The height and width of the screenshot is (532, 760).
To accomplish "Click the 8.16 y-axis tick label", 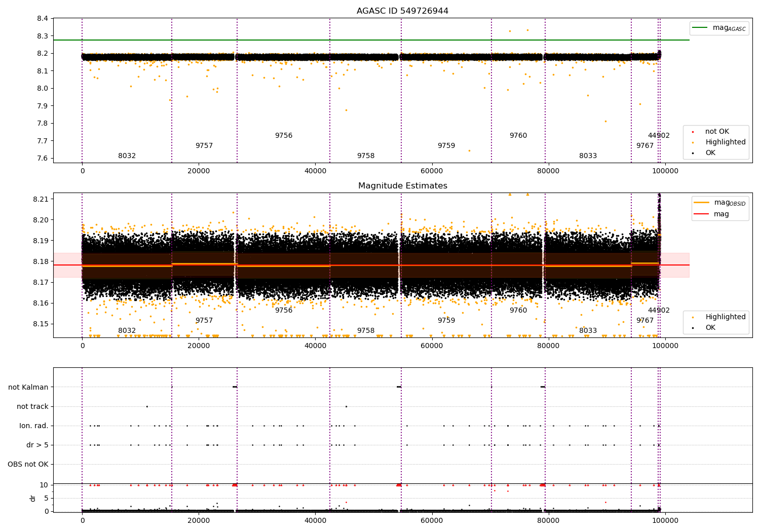I will 41,303.
